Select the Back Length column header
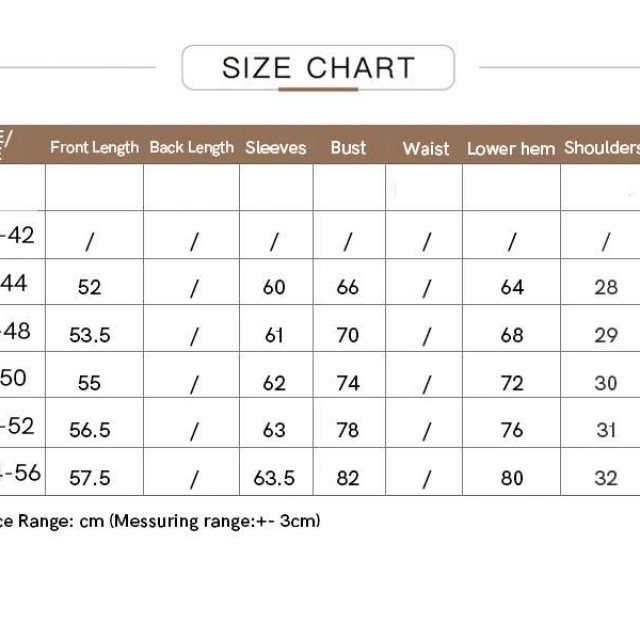This screenshot has width=640, height=640. 192,148
